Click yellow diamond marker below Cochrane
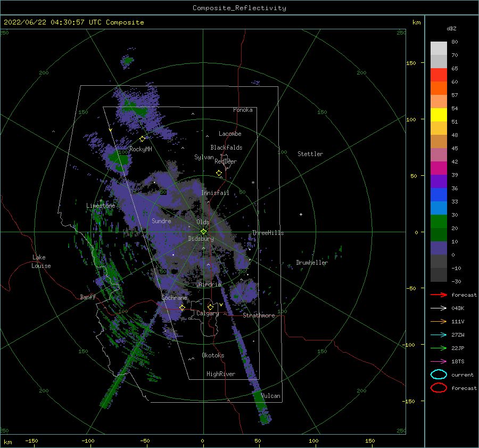The image size is (479, 448). point(182,307)
